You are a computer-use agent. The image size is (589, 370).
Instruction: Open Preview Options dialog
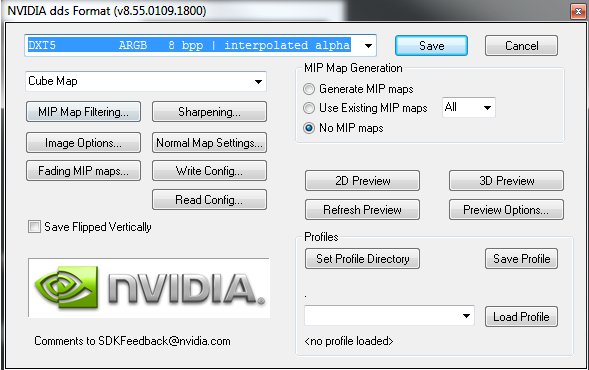tap(506, 210)
